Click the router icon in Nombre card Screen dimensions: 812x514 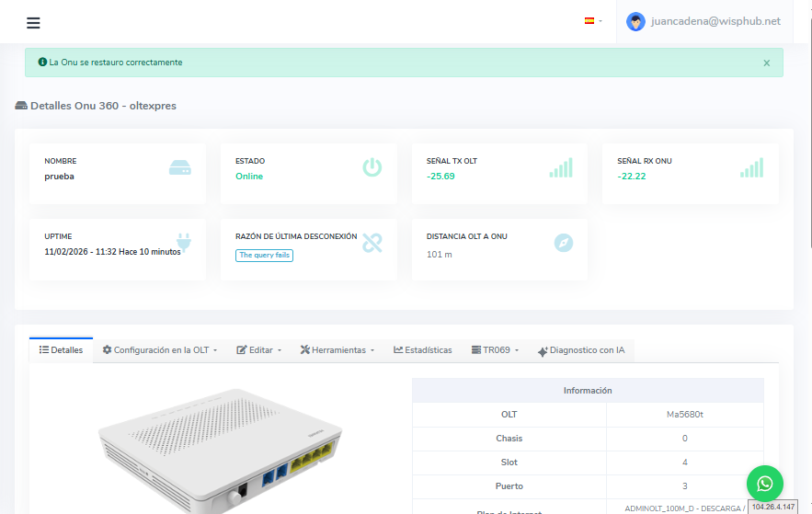coord(180,167)
